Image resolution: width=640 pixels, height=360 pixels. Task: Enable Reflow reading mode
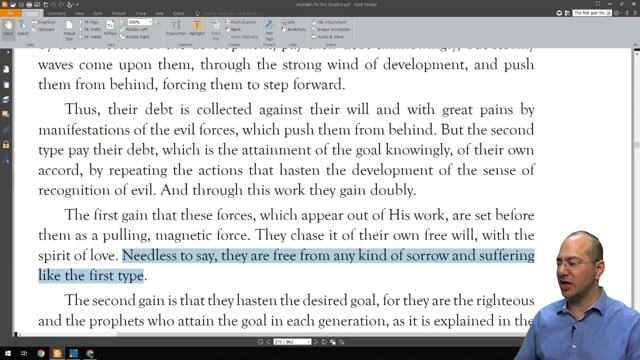pos(110,29)
